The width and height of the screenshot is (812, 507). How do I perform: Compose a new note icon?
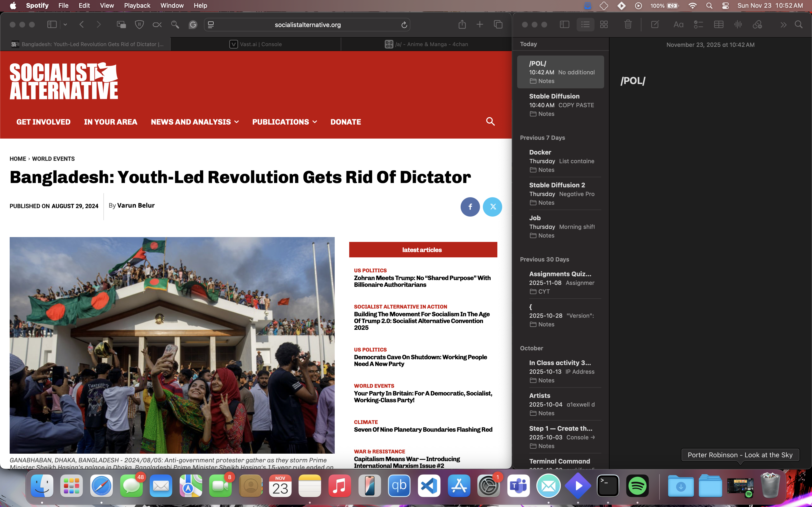pos(655,24)
